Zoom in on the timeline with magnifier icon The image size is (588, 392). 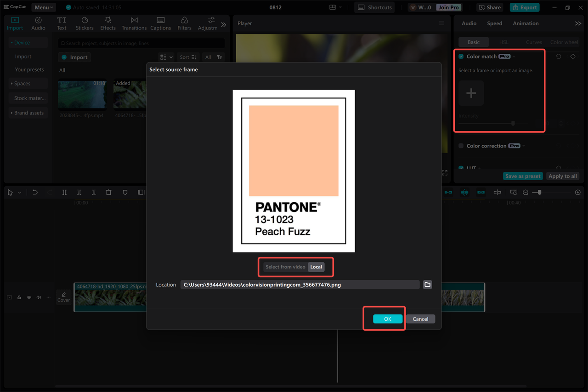pos(577,192)
